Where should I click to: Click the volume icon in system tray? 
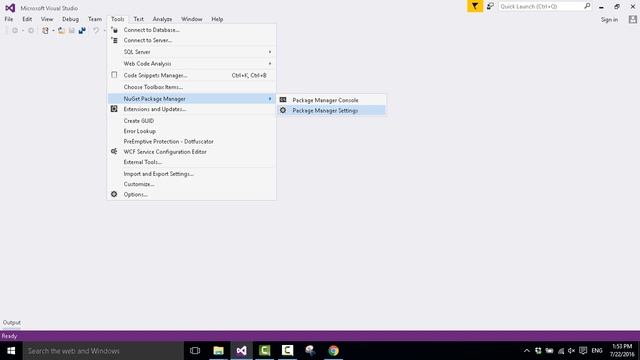pos(571,351)
